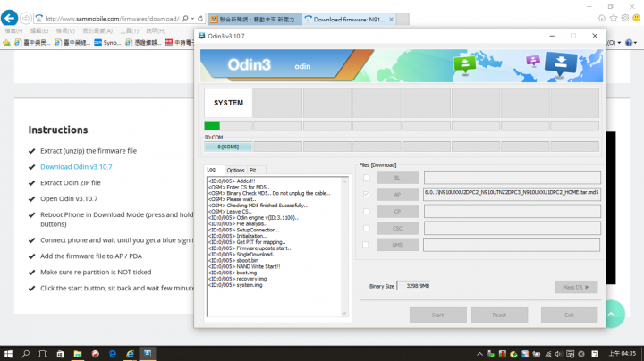Toggle the AP file checkbox
The image size is (644, 361).
[367, 195]
